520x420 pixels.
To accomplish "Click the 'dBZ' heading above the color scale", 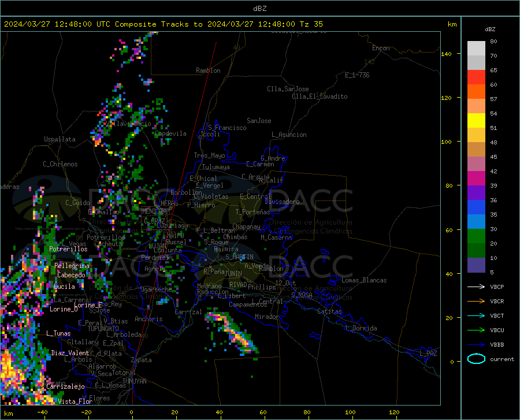I will (x=490, y=29).
